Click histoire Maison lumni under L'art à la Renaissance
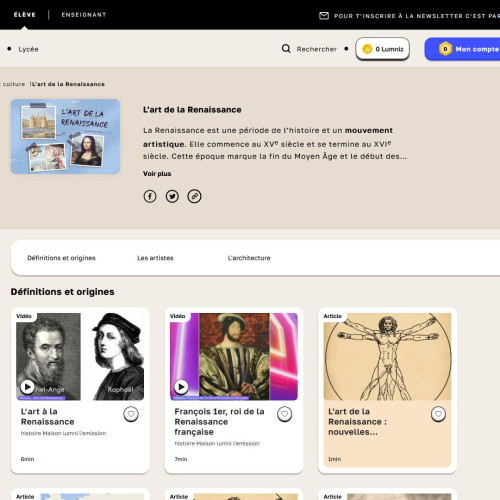 [63, 433]
